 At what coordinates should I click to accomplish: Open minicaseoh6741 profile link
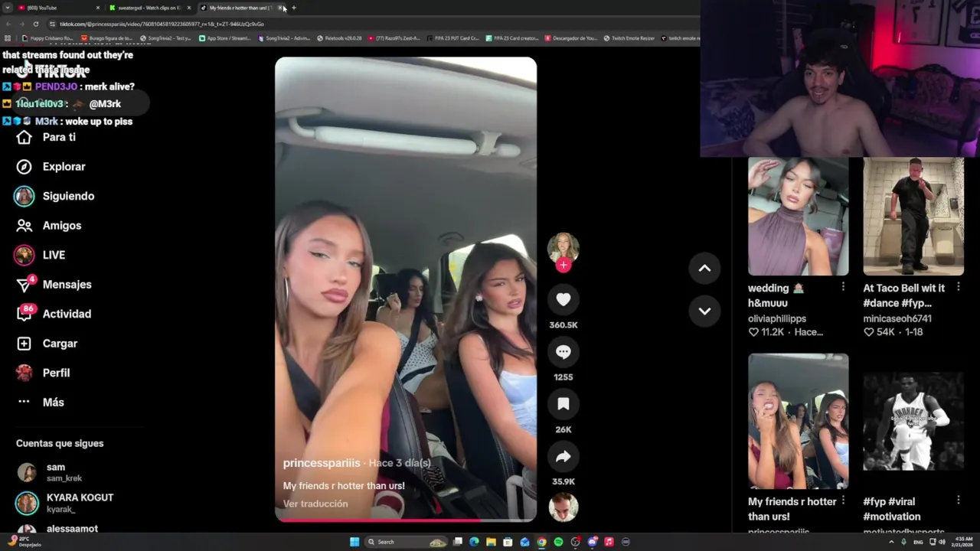pos(897,318)
